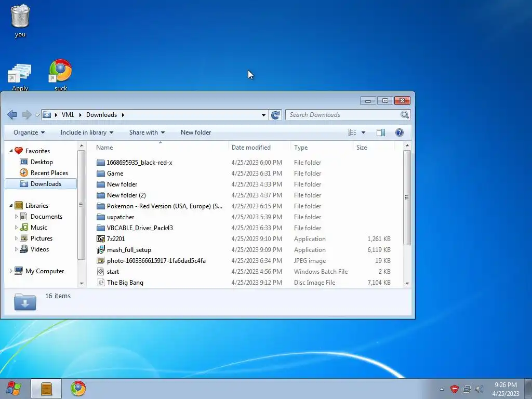Viewport: 532px width, 399px height.
Task: Collapse the Libraries tree group
Action: pos(11,205)
